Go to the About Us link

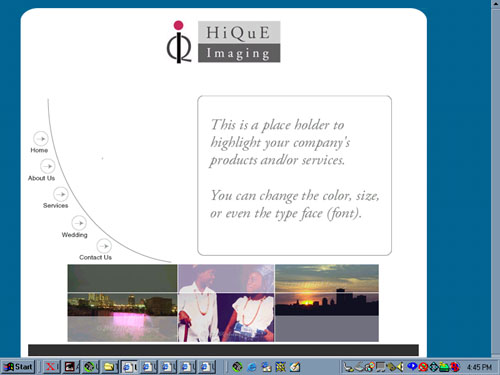pyautogui.click(x=41, y=178)
